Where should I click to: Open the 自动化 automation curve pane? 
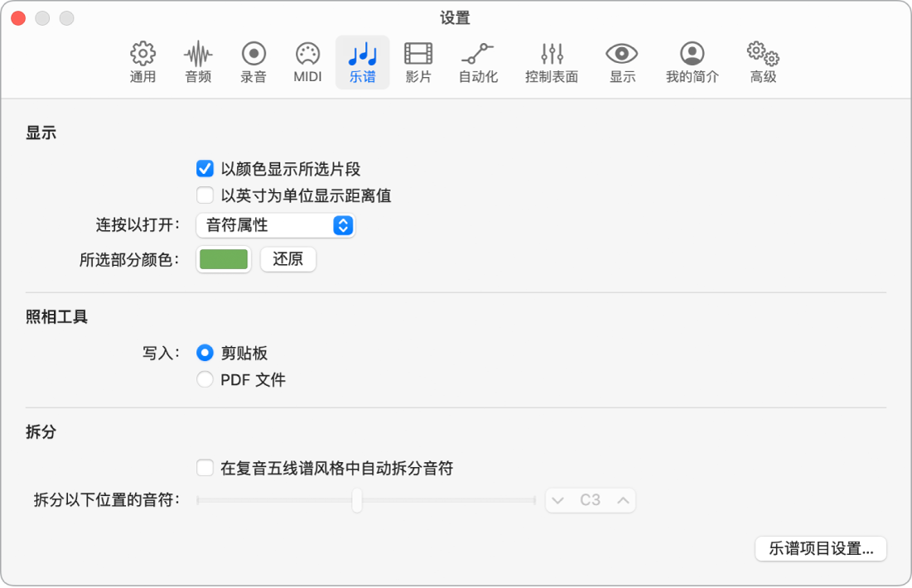tap(478, 61)
